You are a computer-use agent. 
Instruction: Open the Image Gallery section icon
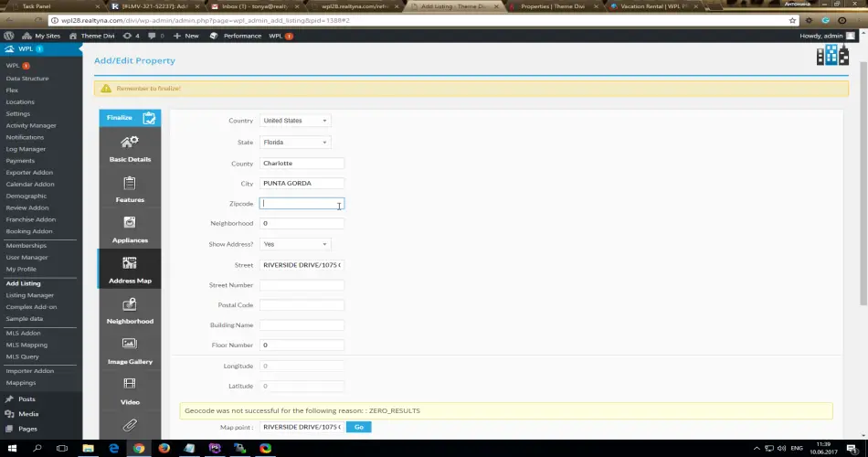130,345
